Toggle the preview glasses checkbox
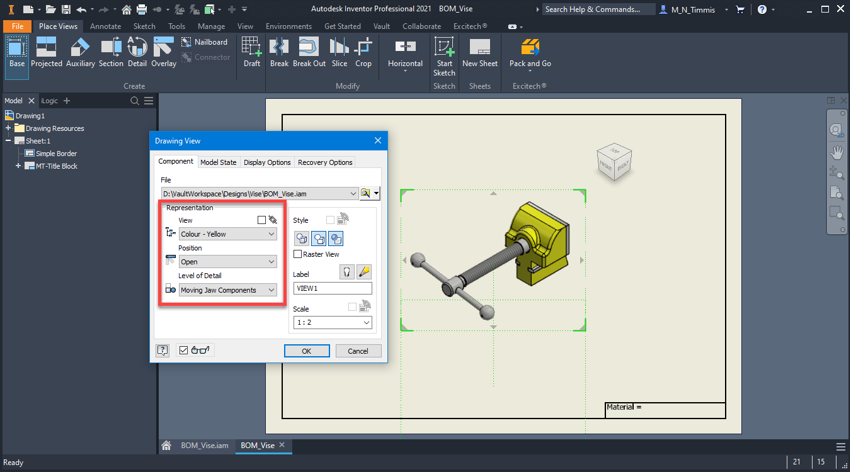Image resolution: width=850 pixels, height=472 pixels. click(x=183, y=350)
